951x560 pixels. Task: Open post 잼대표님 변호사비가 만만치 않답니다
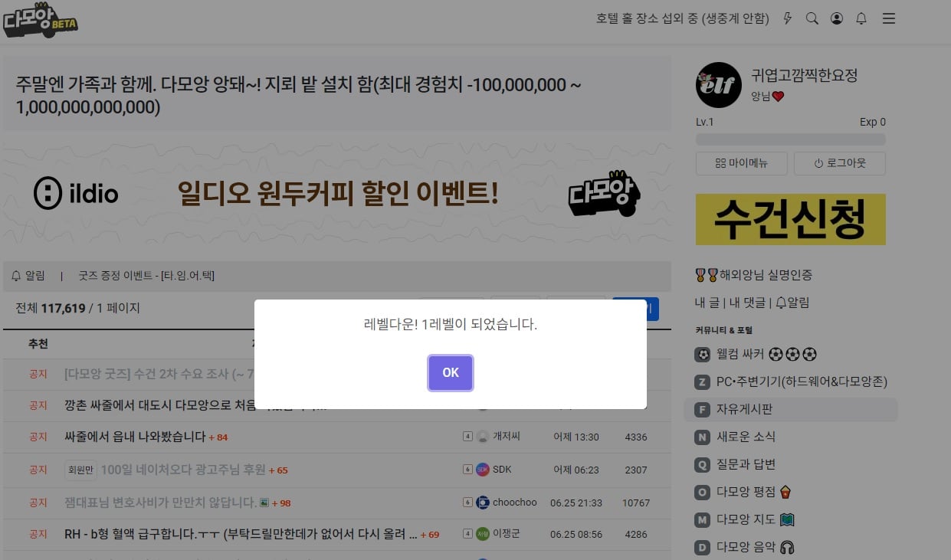pyautogui.click(x=160, y=503)
